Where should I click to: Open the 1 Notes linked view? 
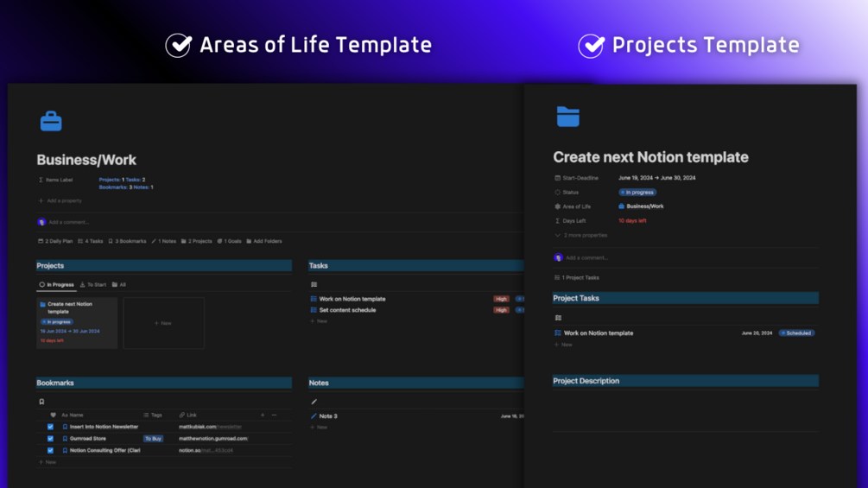[x=164, y=241]
